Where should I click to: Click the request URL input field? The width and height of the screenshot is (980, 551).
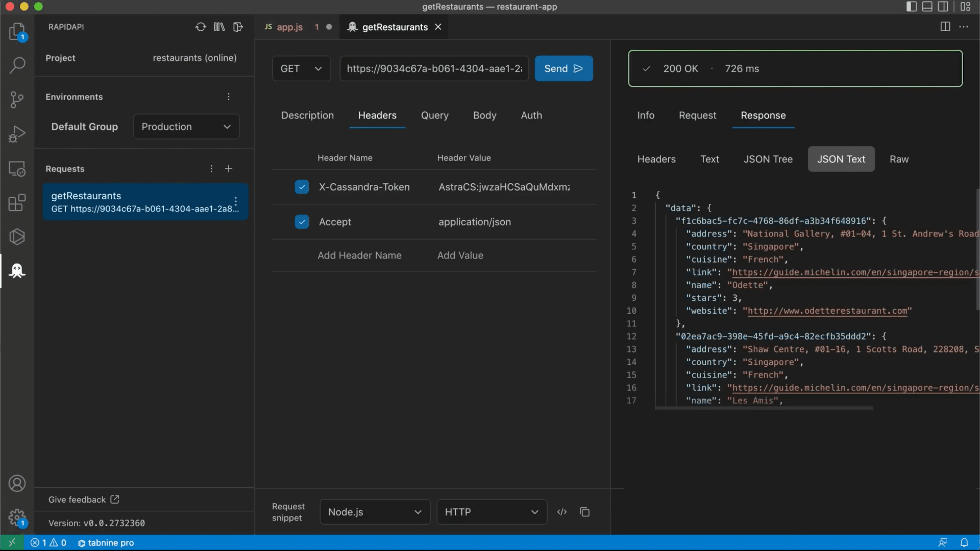click(x=434, y=68)
